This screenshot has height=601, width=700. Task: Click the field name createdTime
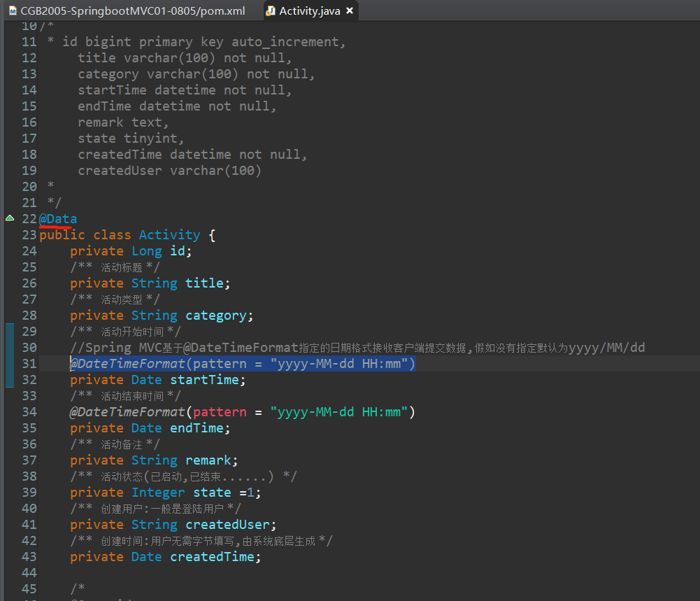212,556
